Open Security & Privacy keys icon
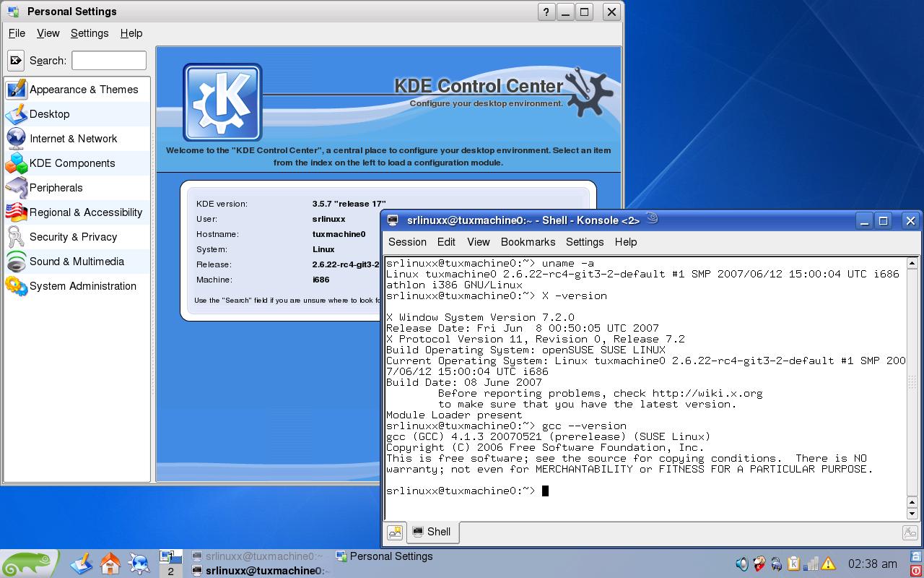The height and width of the screenshot is (578, 924). tap(16, 237)
